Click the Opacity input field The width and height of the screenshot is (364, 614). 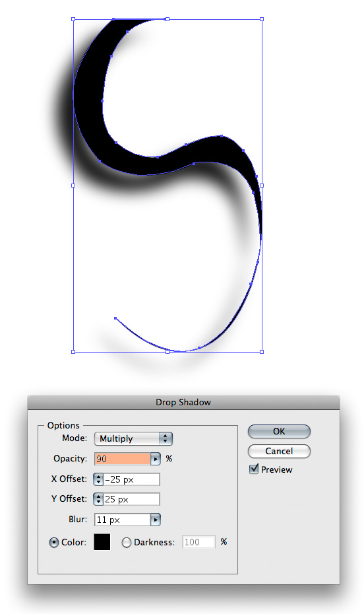[123, 459]
